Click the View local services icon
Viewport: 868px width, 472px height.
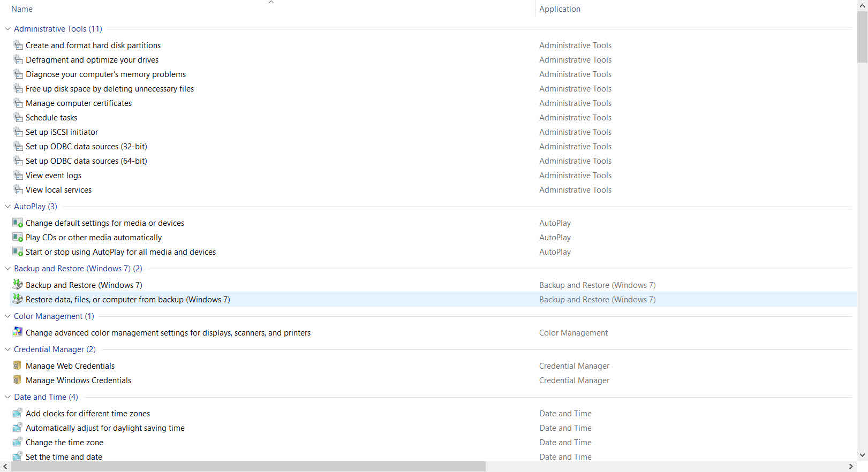18,189
